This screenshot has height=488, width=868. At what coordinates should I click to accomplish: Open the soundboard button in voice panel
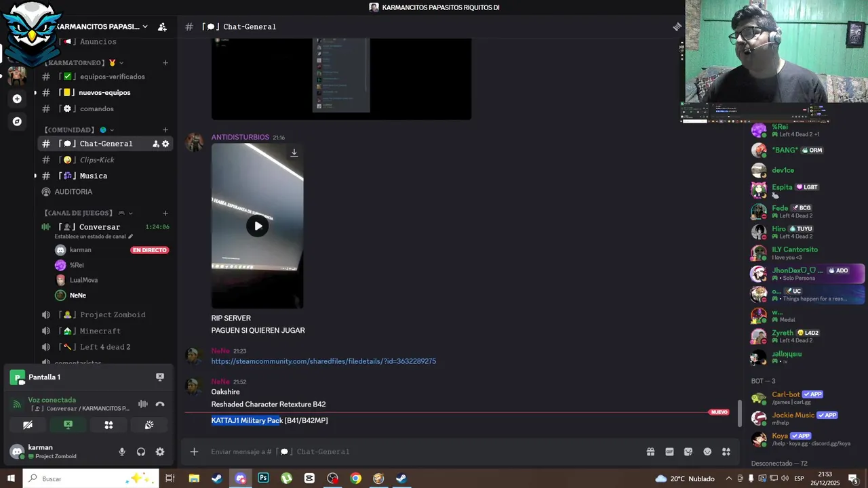[149, 425]
